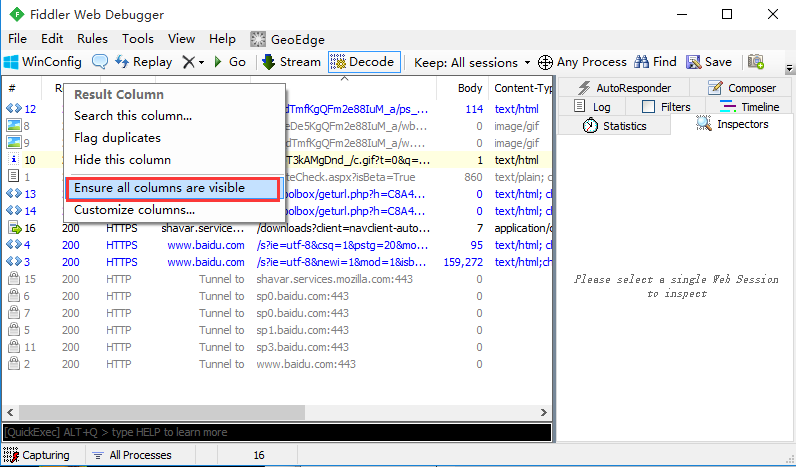Screen dimensions: 796x467
Task: Open the Tools menu
Action: [138, 39]
